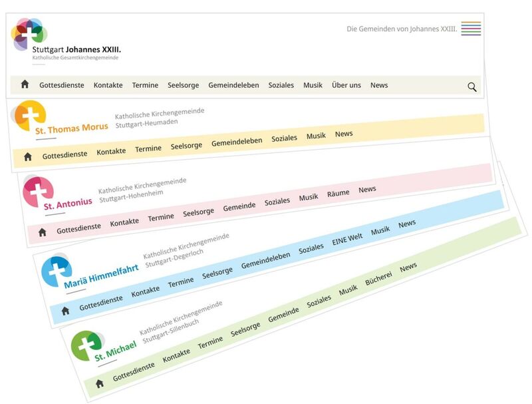Click the orange St. Thomas Morus logo
532x404 pixels.
coord(29,116)
